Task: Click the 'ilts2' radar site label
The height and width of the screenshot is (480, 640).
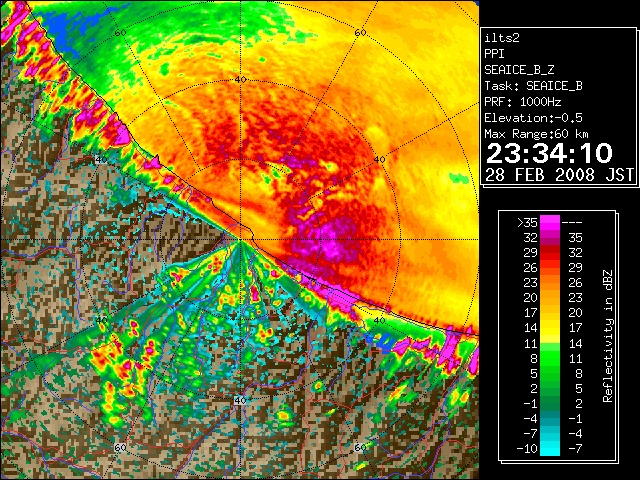Action: (502, 38)
